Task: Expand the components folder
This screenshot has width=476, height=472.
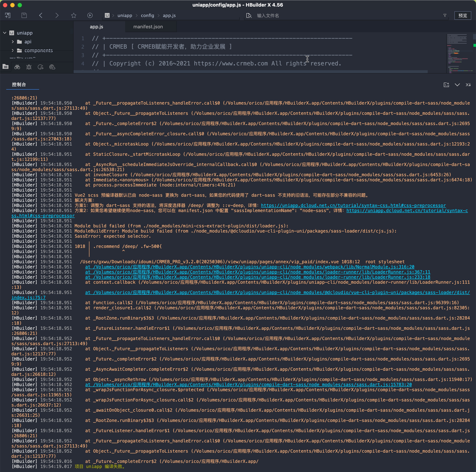Action: pyautogui.click(x=13, y=50)
